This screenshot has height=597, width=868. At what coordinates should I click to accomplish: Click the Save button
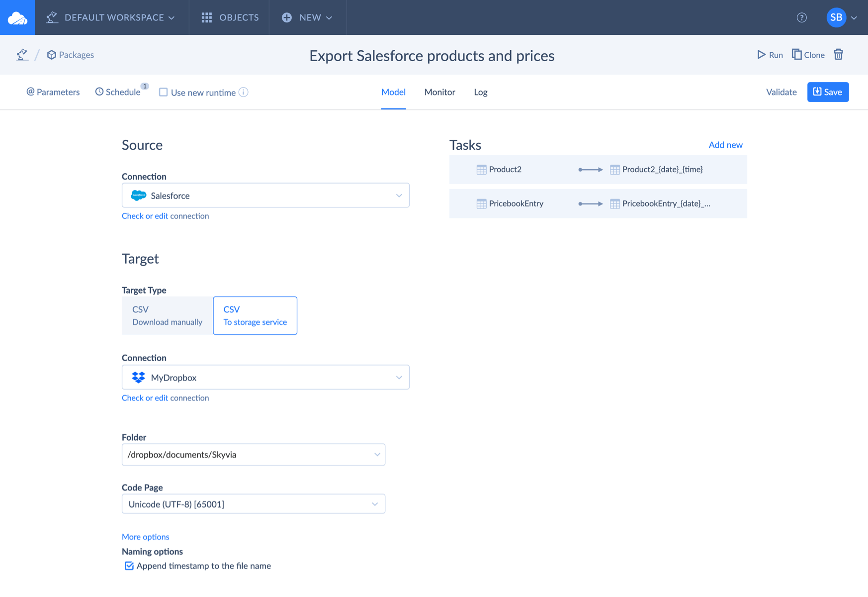coord(828,92)
